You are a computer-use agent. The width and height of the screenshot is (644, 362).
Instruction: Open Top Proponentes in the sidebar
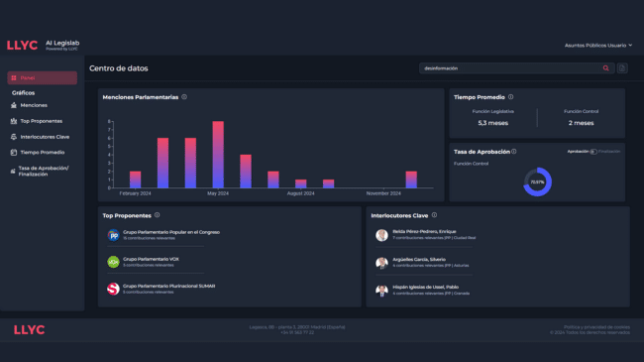click(x=41, y=121)
